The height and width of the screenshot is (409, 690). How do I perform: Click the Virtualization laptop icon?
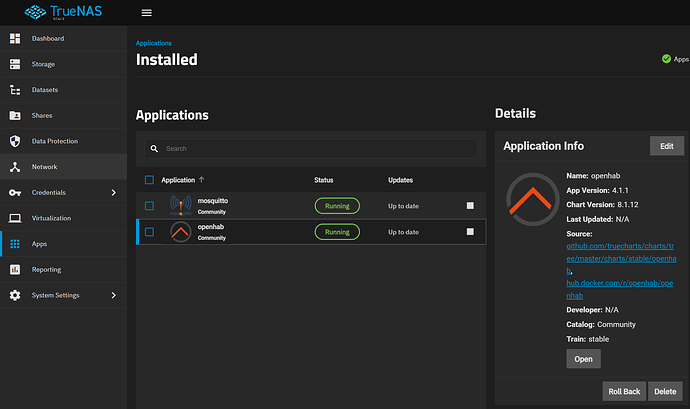click(15, 218)
